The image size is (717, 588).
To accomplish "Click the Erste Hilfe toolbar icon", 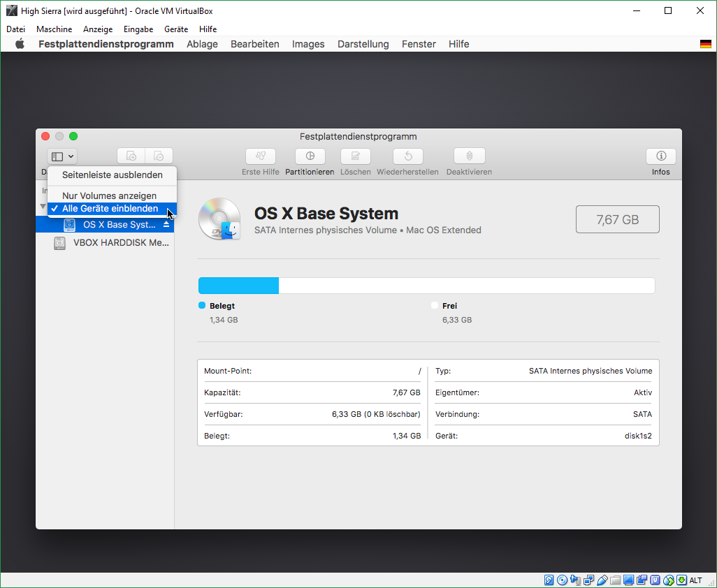I will (261, 156).
